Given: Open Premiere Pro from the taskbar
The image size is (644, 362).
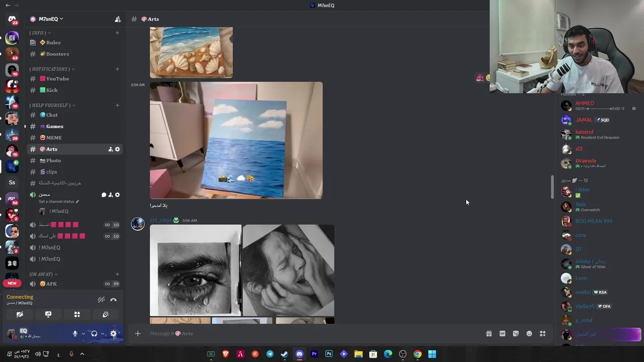Looking at the screenshot, I should (314, 354).
